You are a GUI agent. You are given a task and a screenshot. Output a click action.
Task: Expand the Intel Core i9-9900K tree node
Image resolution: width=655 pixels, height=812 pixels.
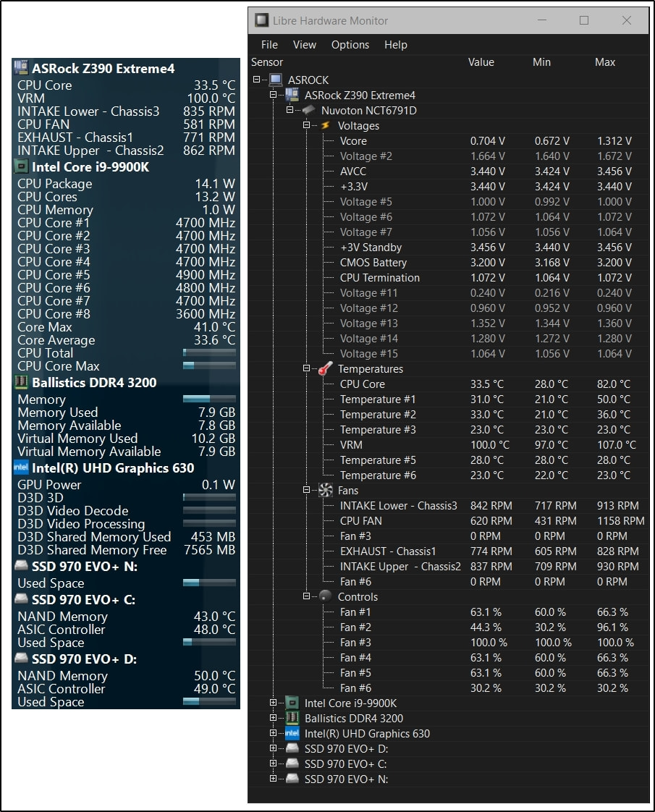(273, 703)
